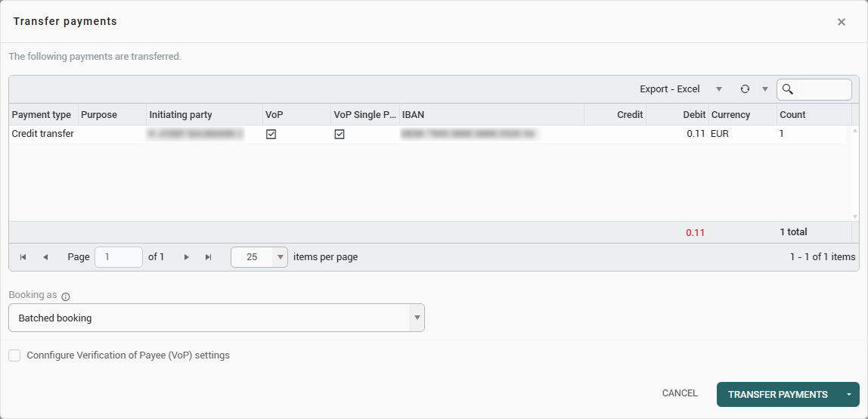The width and height of the screenshot is (868, 419).
Task: Click the info icon beside Booking as
Action: (x=66, y=296)
